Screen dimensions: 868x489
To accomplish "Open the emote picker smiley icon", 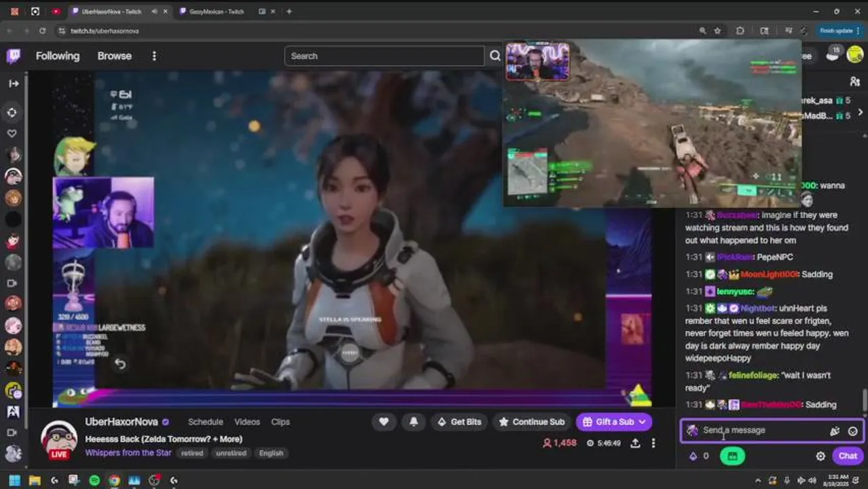I will (853, 431).
